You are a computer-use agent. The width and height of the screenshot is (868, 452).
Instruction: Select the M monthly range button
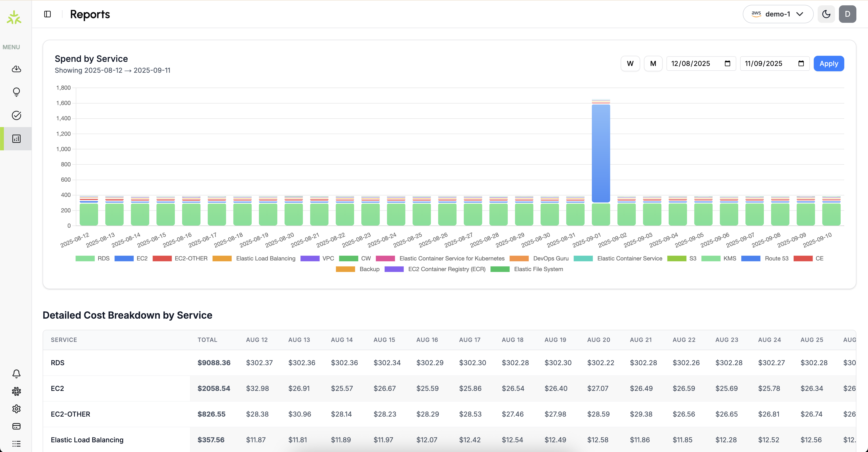click(x=653, y=64)
